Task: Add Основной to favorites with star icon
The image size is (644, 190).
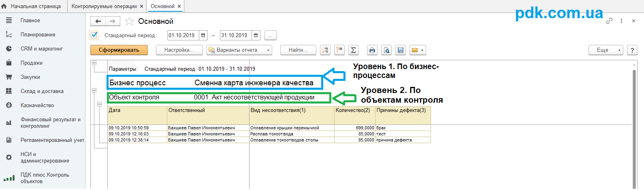Action: click(x=129, y=21)
